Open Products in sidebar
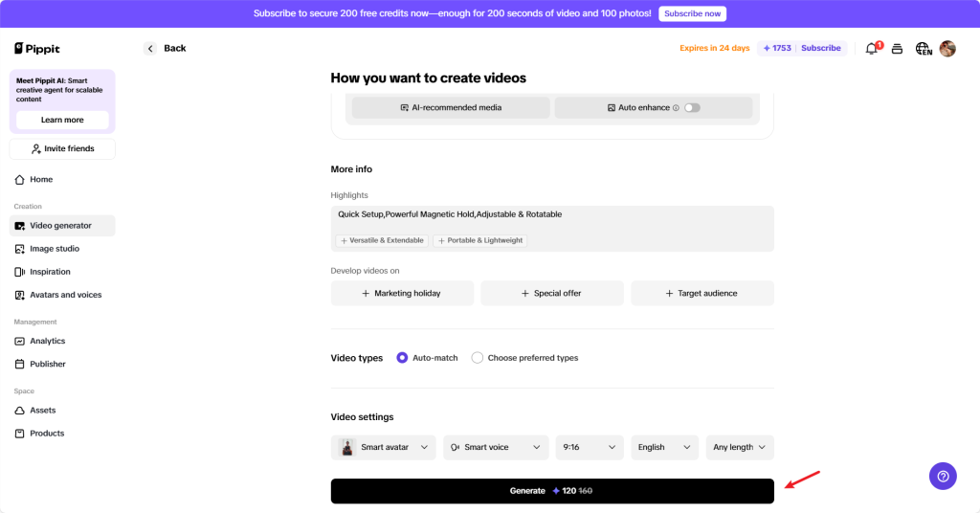This screenshot has height=513, width=980. tap(62, 434)
